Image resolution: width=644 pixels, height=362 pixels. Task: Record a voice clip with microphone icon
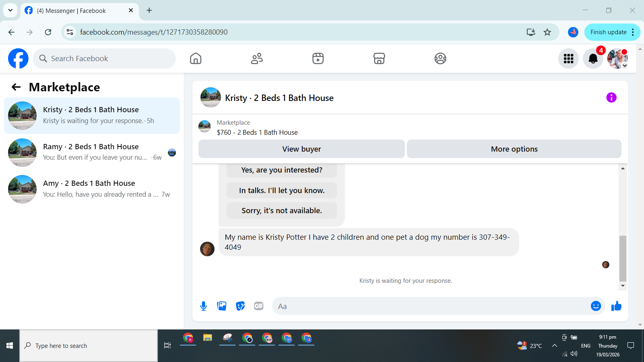coord(204,306)
